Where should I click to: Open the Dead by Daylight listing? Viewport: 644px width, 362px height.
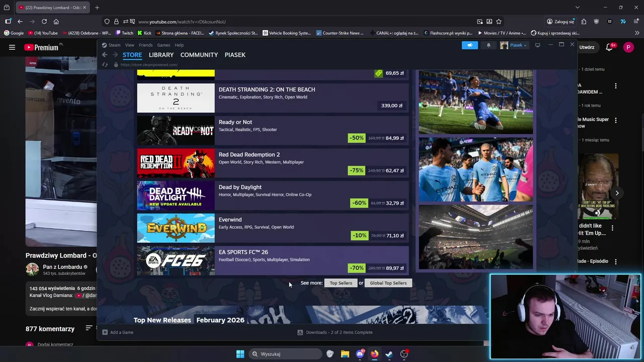(x=273, y=196)
